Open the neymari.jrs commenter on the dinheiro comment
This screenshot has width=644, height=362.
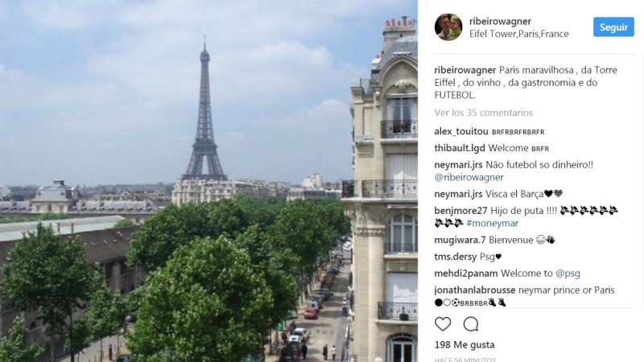click(x=458, y=165)
